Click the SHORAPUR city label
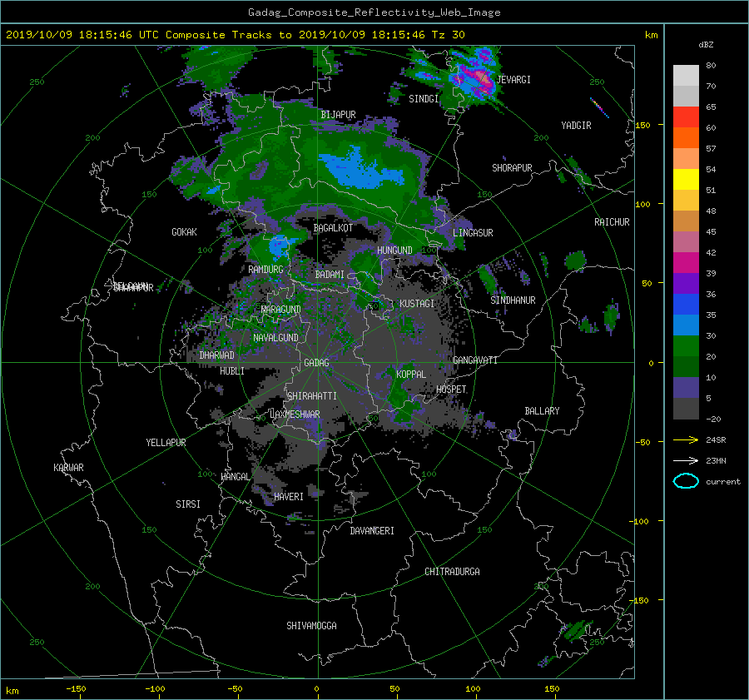Image resolution: width=749 pixels, height=700 pixels. tap(512, 168)
